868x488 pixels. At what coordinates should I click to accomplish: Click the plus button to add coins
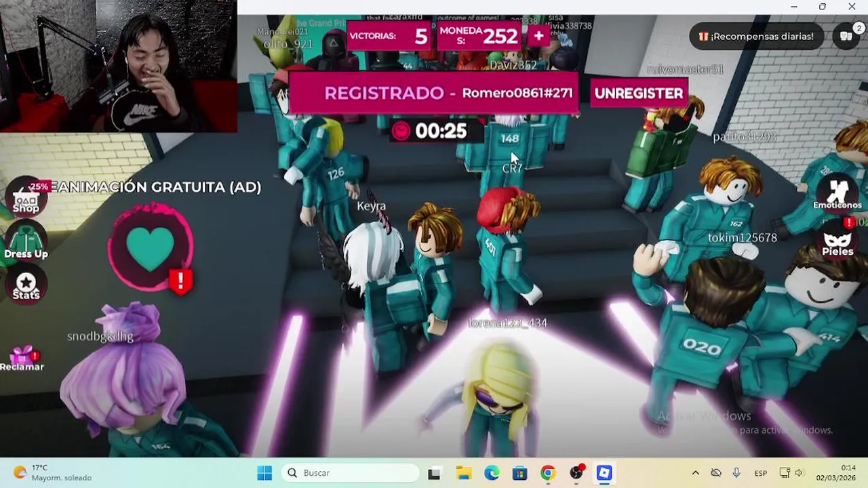pos(538,35)
